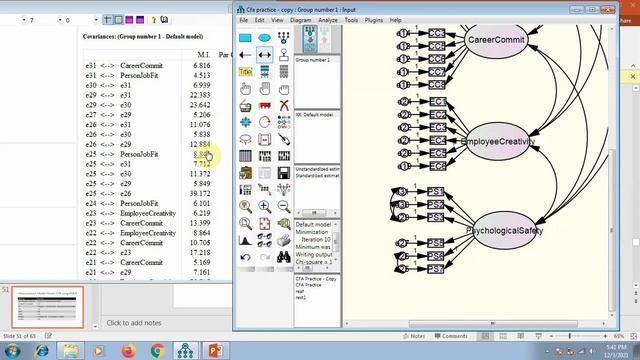Screen dimensions: 640x360
Task: Select Unstandardized estimates in the panel
Action: pos(317,169)
